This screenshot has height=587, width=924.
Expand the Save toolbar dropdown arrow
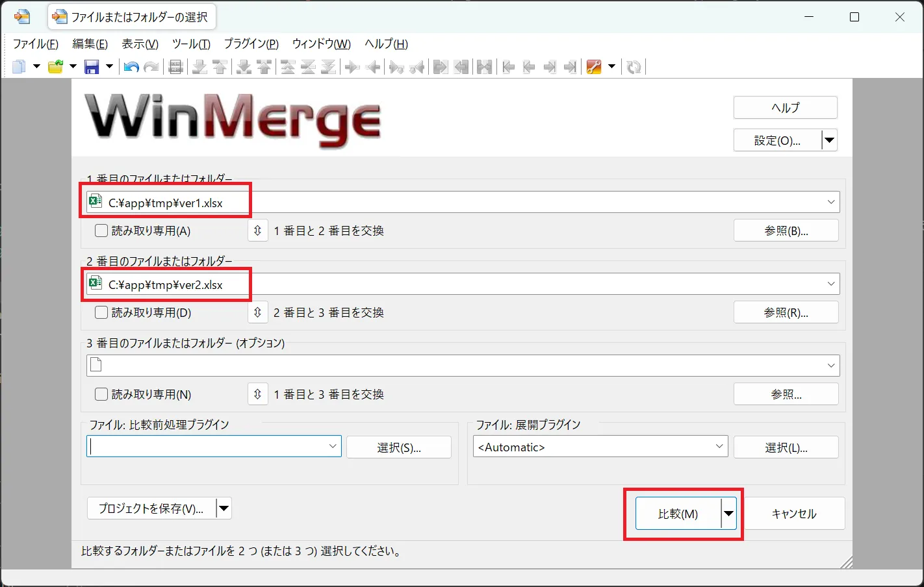tap(109, 66)
